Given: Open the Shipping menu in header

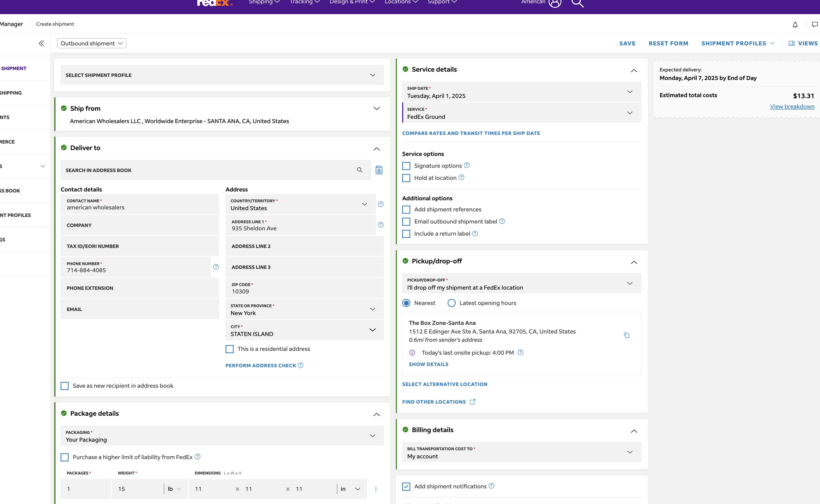Looking at the screenshot, I should pyautogui.click(x=264, y=2).
